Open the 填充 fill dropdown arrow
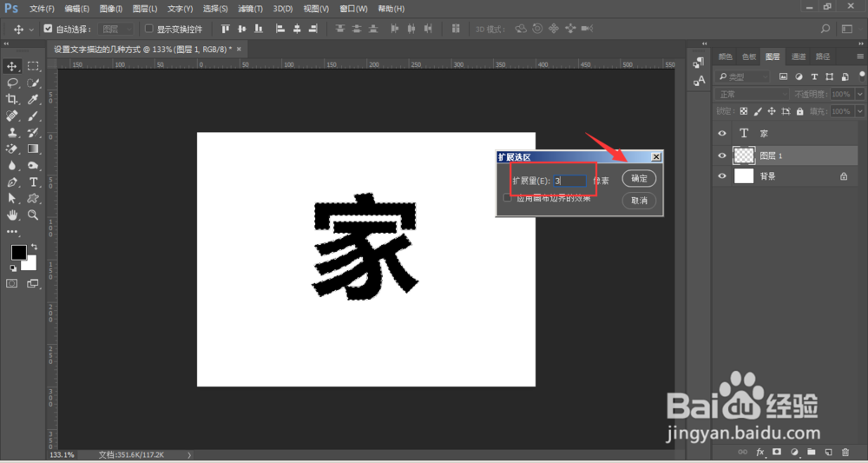868x463 pixels. click(859, 111)
